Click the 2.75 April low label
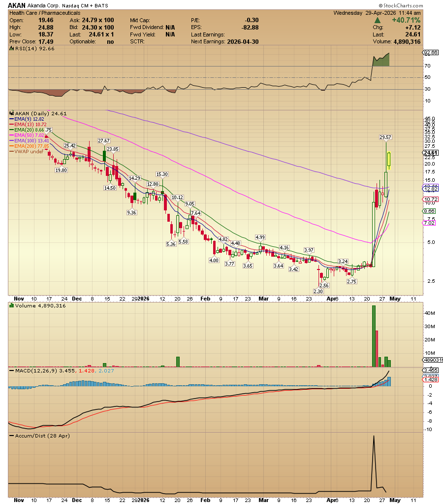The image size is (443, 504). click(x=352, y=282)
